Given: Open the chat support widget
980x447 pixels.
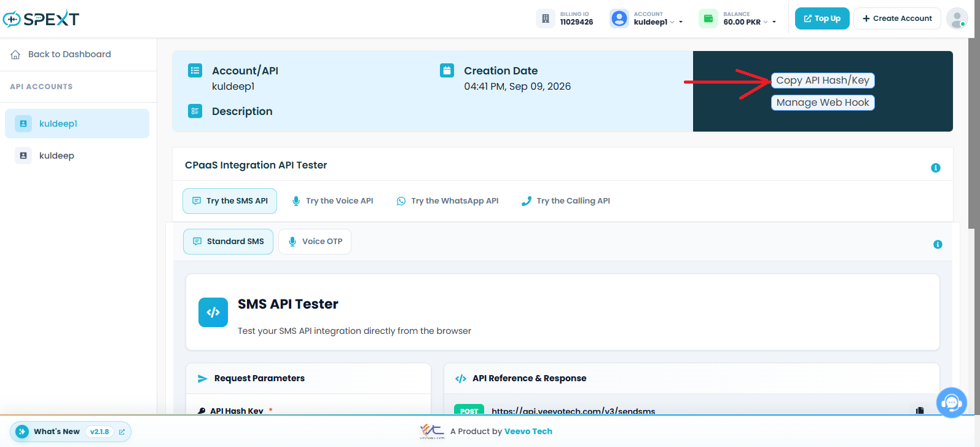Looking at the screenshot, I should [x=951, y=403].
